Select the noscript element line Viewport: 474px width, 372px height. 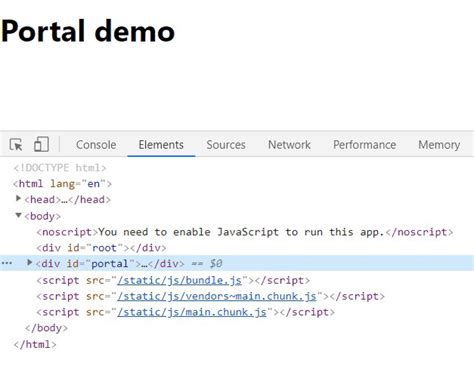[x=245, y=232]
